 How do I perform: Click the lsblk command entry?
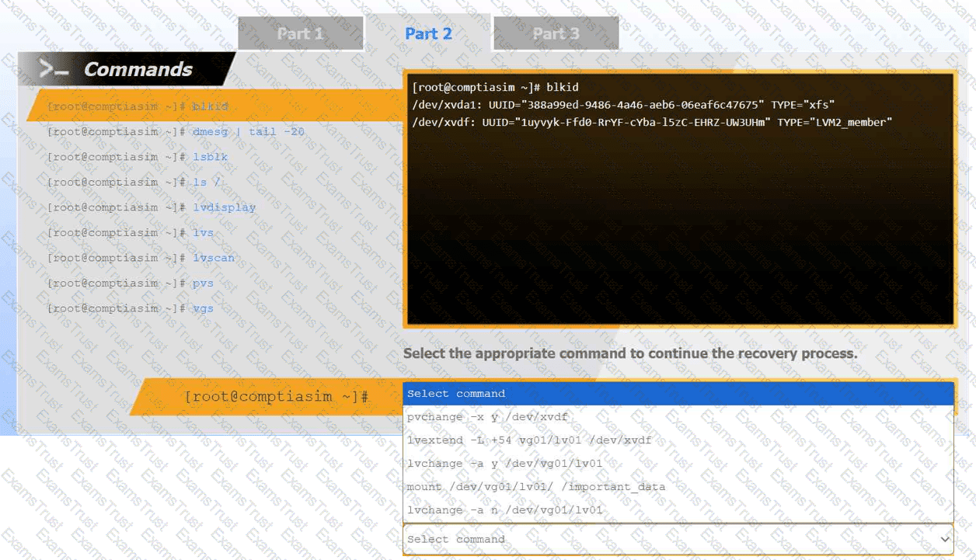[210, 157]
